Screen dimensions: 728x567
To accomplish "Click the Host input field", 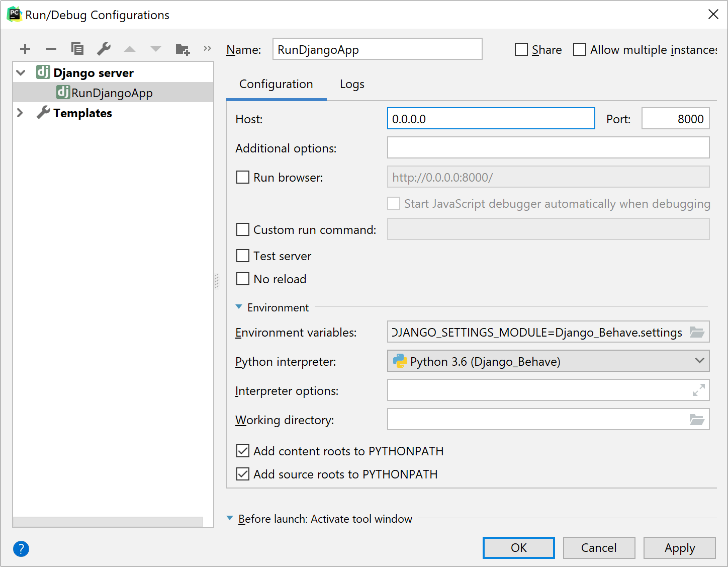I will 491,118.
